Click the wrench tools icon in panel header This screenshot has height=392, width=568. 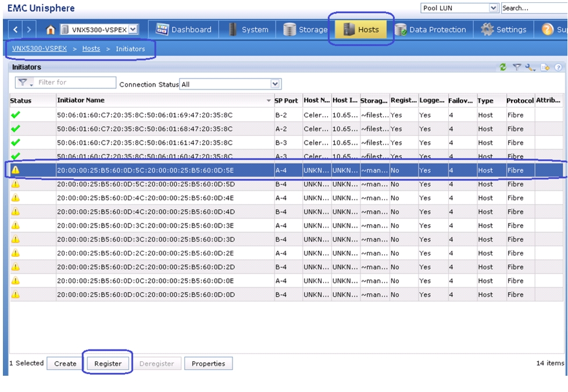point(531,67)
